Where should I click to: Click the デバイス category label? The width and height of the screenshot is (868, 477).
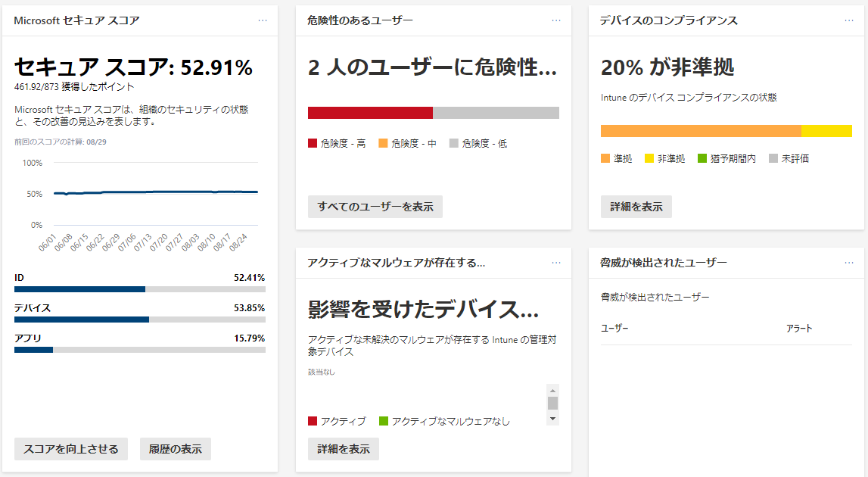[33, 308]
